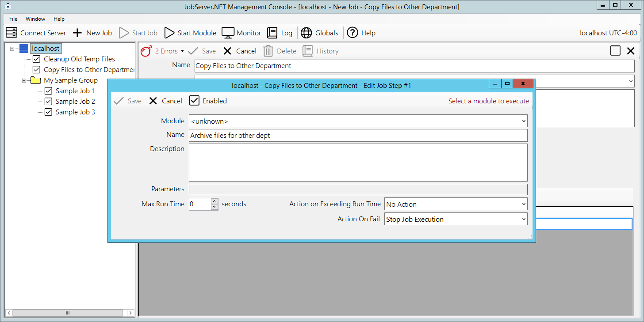Open the Action On Fail dropdown
The image size is (644, 322).
click(524, 219)
